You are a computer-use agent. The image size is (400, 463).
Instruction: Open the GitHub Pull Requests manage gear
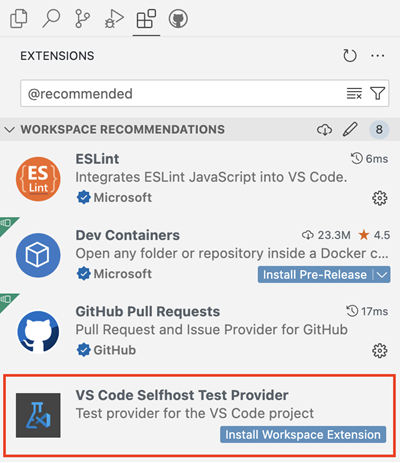click(379, 351)
